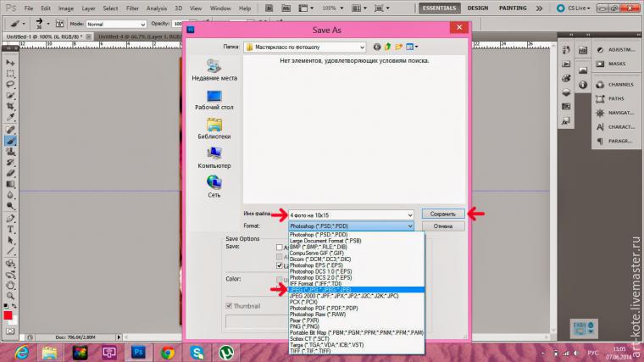The height and width of the screenshot is (362, 644).
Task: Select the Move tool
Action: 10,63
